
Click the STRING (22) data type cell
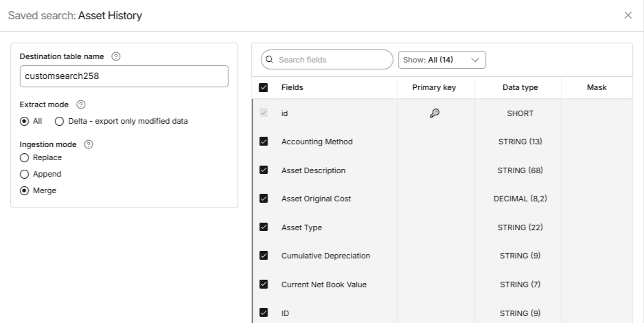pos(520,227)
